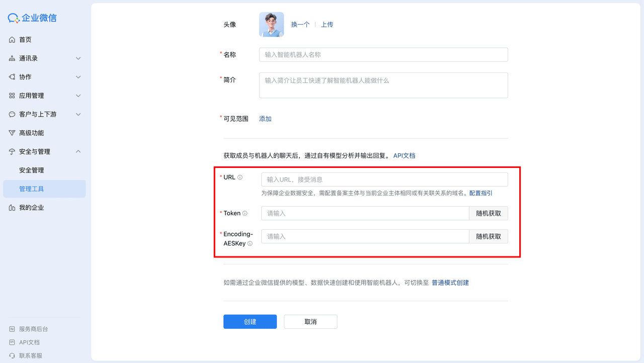This screenshot has width=644, height=363.
Task: Click 换一个 to change the avatar
Action: click(x=300, y=24)
